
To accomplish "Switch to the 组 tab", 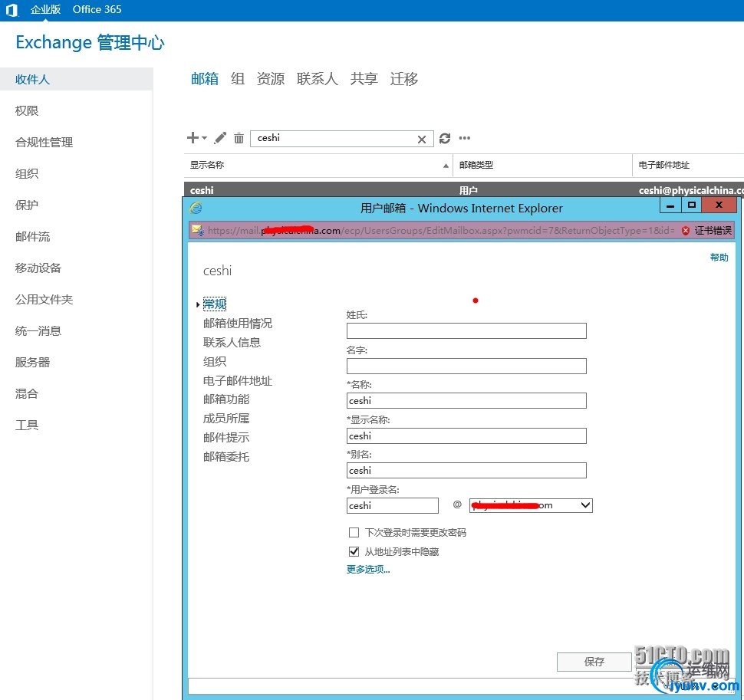I will (238, 79).
